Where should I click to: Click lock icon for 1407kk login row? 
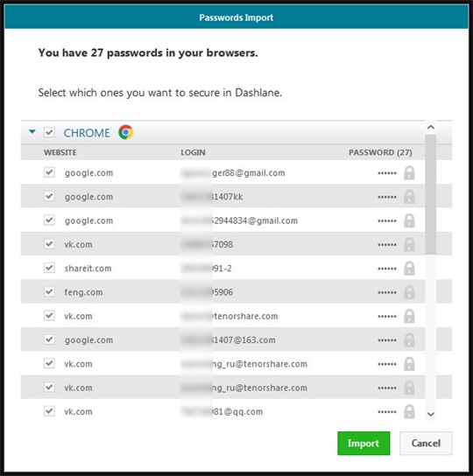click(x=409, y=197)
